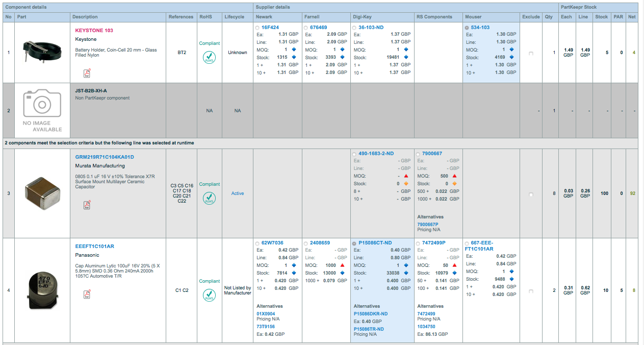Viewport: 644px width, 345px height.
Task: Click the Lifecycle column header
Action: click(234, 17)
